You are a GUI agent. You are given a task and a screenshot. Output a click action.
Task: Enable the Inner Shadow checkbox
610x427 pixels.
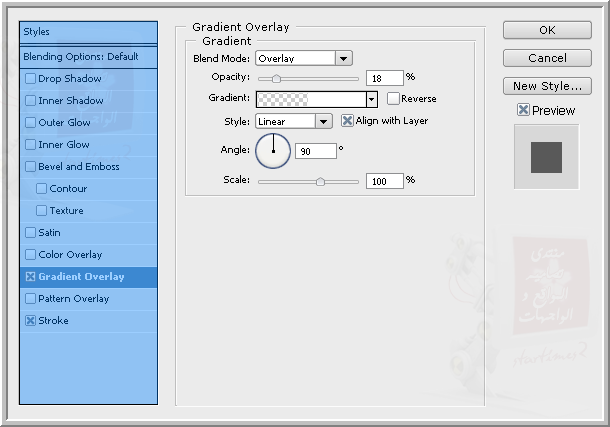(x=30, y=101)
